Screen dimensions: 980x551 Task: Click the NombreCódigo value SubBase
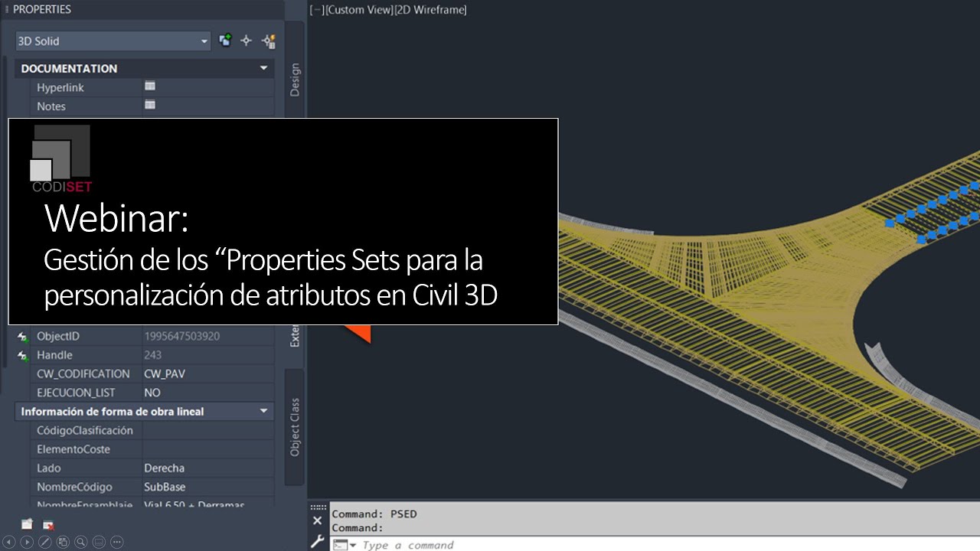(x=165, y=487)
